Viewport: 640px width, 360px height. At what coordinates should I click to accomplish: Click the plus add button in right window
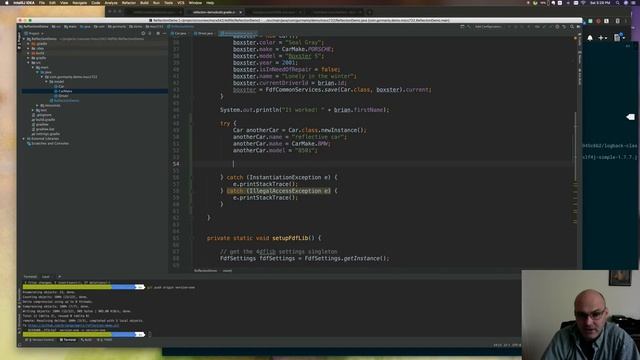[x=602, y=38]
